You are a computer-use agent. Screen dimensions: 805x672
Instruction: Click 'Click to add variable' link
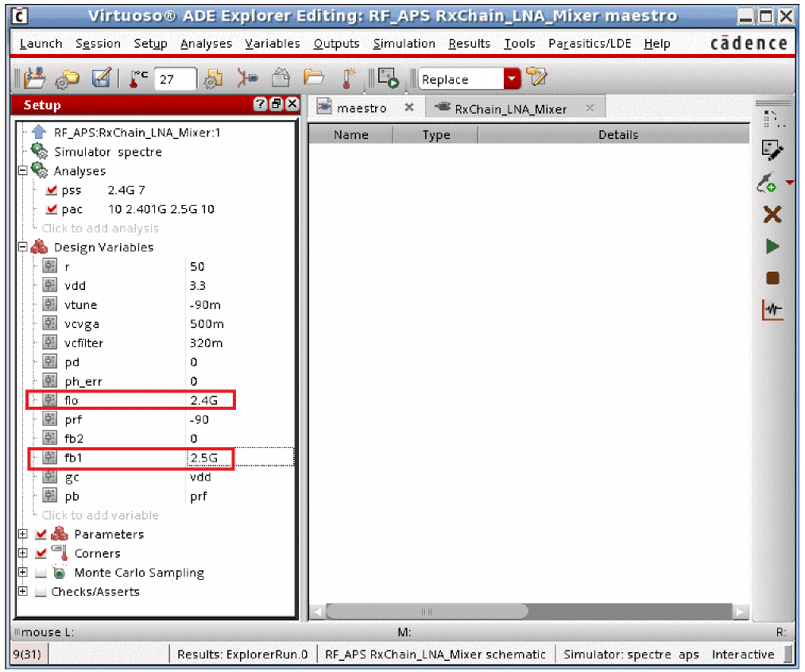click(100, 516)
